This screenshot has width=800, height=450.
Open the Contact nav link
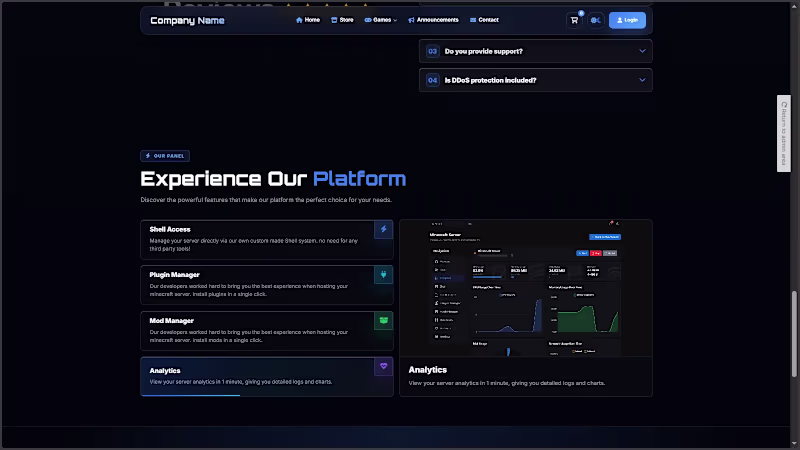pos(484,20)
